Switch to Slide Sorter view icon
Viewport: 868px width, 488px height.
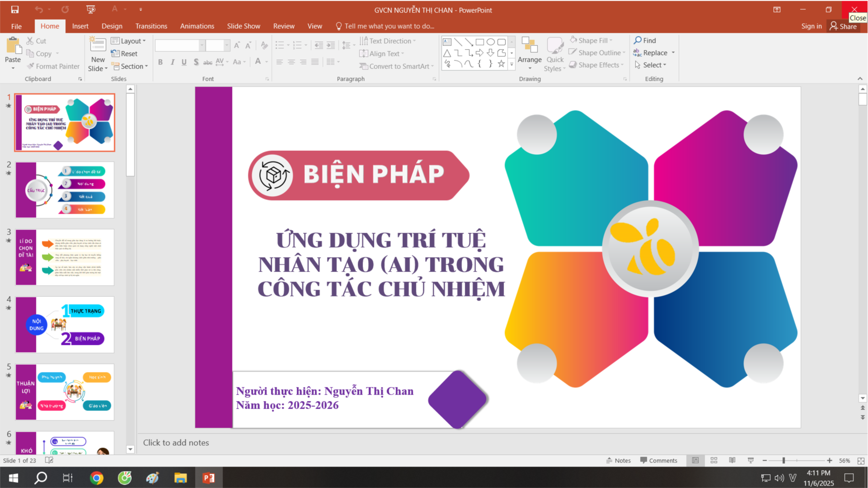point(714,460)
